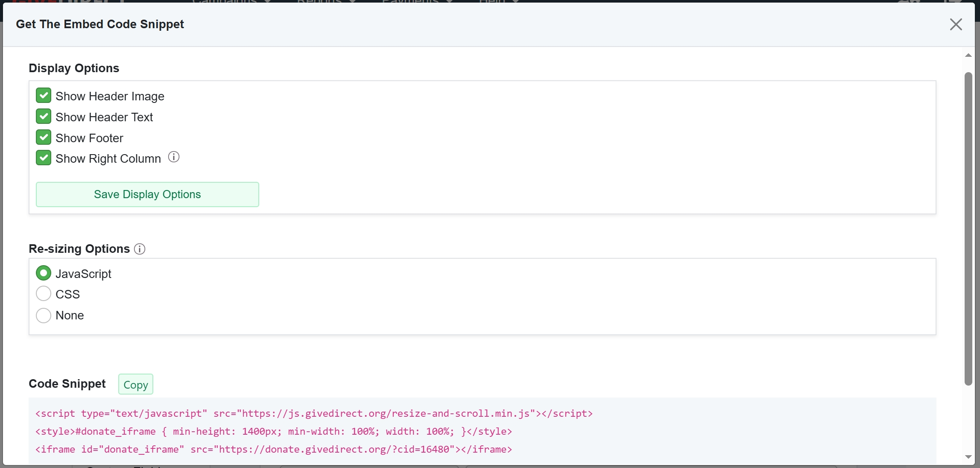Click the Get The Embed Code Snippet title
Screen dimensions: 980x468
pyautogui.click(x=100, y=24)
